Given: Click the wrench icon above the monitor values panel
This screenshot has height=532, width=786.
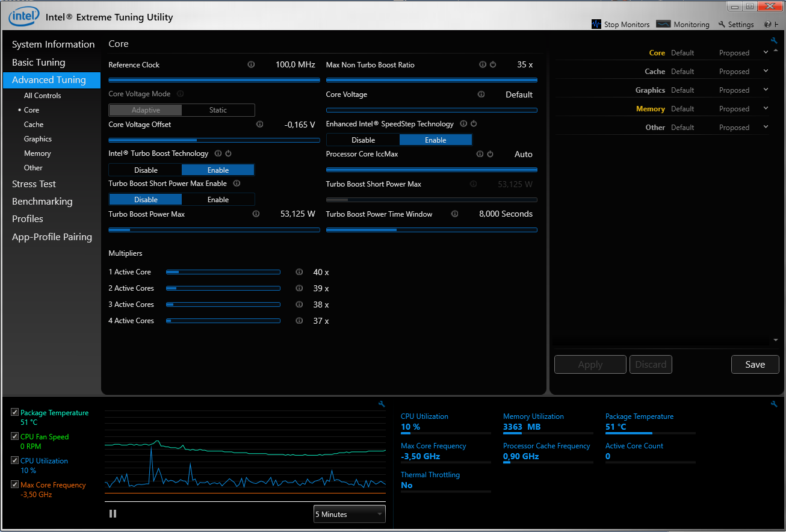Looking at the screenshot, I should pyautogui.click(x=774, y=404).
